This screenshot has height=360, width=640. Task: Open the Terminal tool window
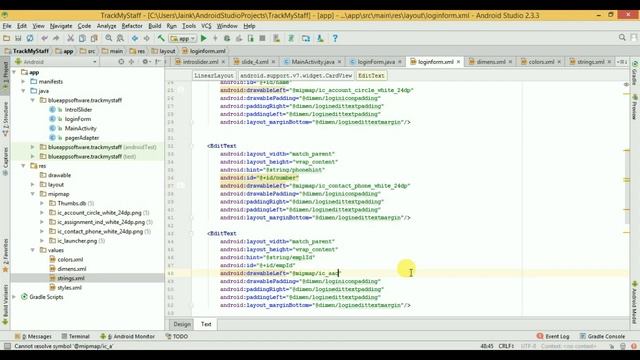pyautogui.click(x=76, y=336)
